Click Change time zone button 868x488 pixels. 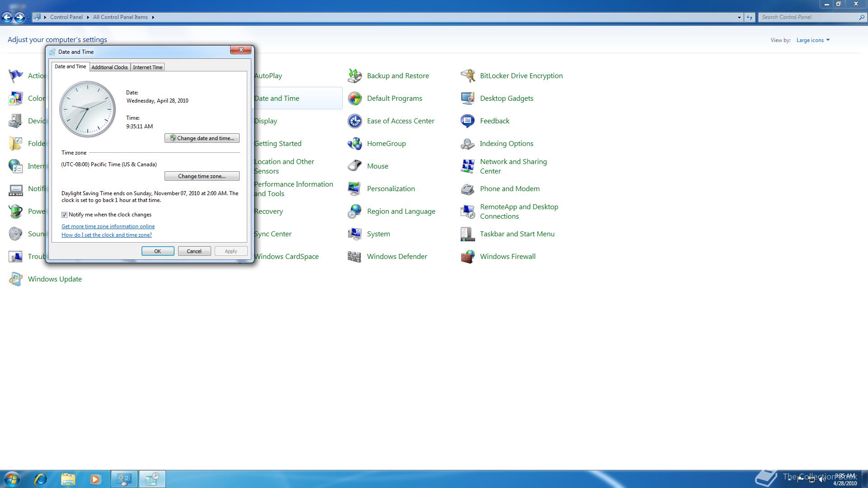click(202, 176)
